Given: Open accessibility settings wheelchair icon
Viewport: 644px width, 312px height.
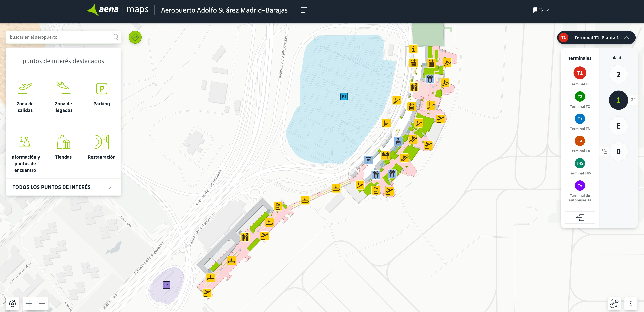Looking at the screenshot, I should click(x=614, y=303).
